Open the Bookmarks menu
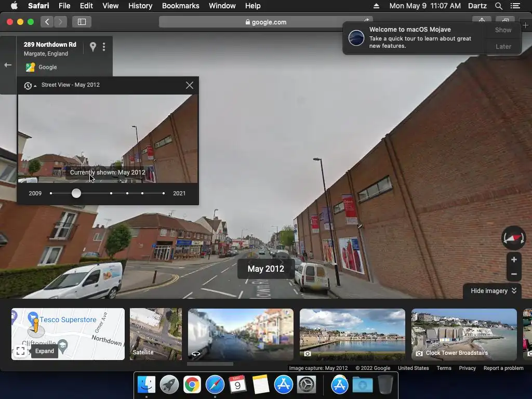Screen dimensions: 532x399 coord(180,6)
